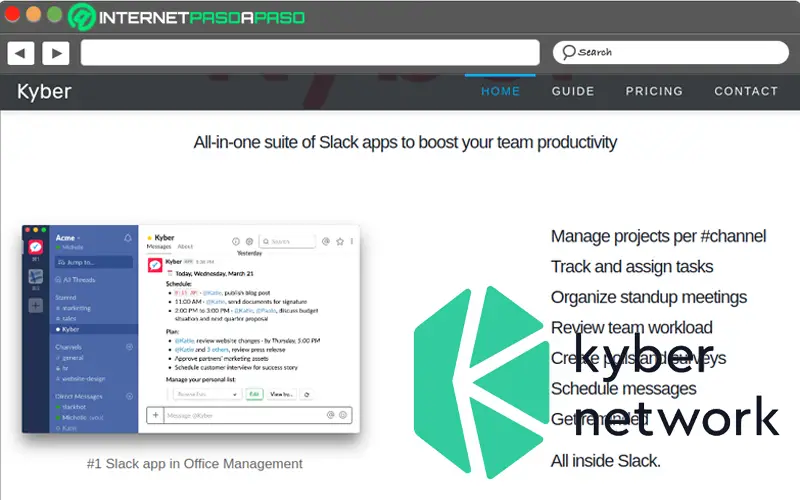Go forward with the right arrow button
This screenshot has height=500, width=800.
[56, 53]
